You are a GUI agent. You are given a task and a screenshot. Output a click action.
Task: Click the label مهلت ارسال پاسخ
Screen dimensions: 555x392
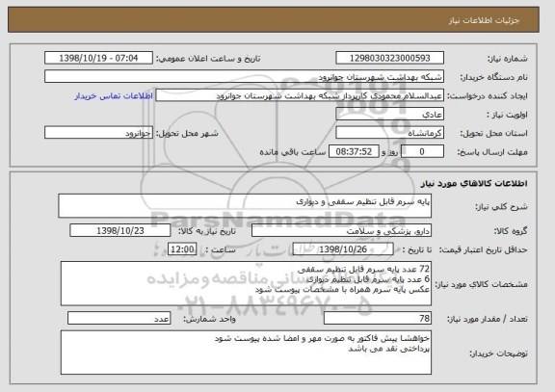click(x=492, y=152)
